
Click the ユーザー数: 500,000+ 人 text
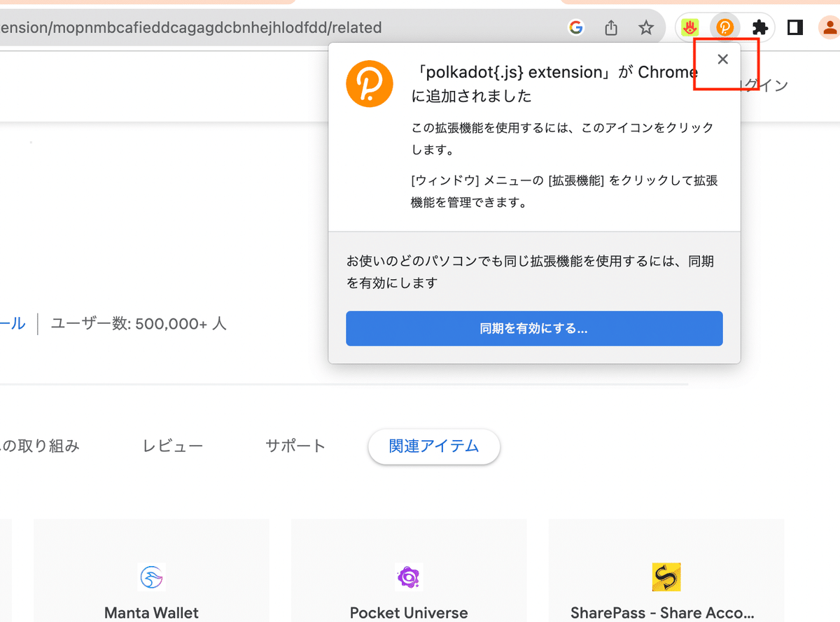139,324
